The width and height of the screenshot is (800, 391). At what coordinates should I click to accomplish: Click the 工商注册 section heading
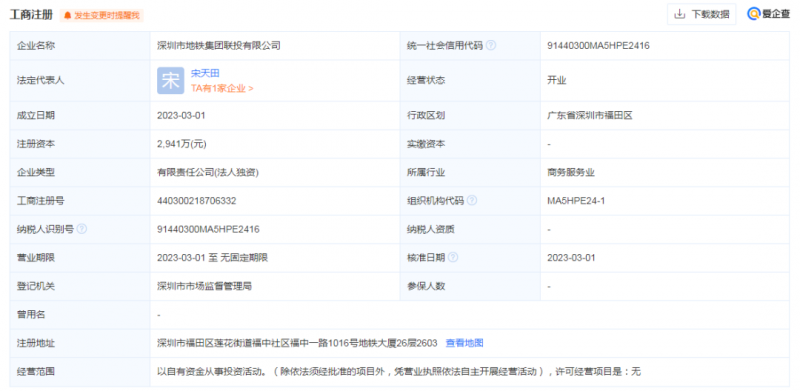pyautogui.click(x=31, y=15)
